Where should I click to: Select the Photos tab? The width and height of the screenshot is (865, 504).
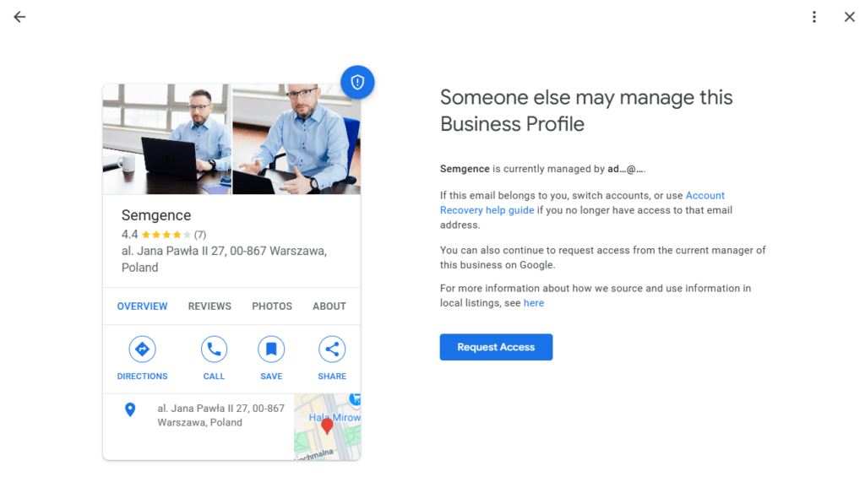[272, 306]
